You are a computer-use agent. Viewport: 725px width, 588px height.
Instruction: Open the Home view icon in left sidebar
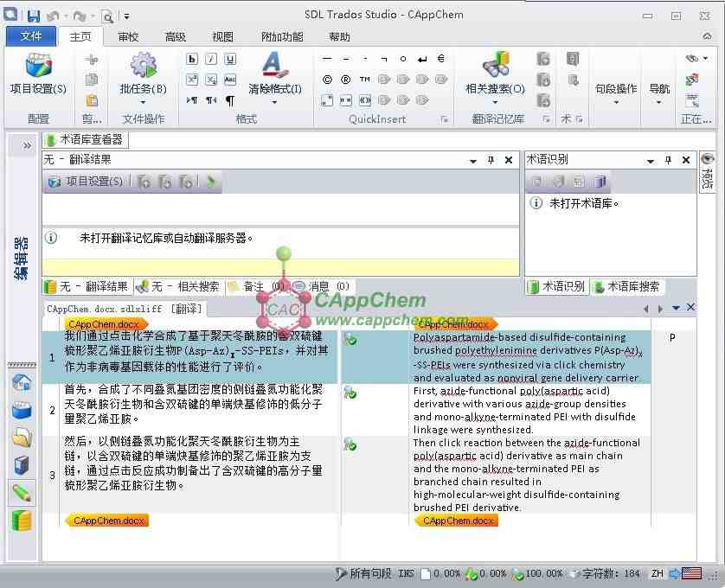click(22, 383)
